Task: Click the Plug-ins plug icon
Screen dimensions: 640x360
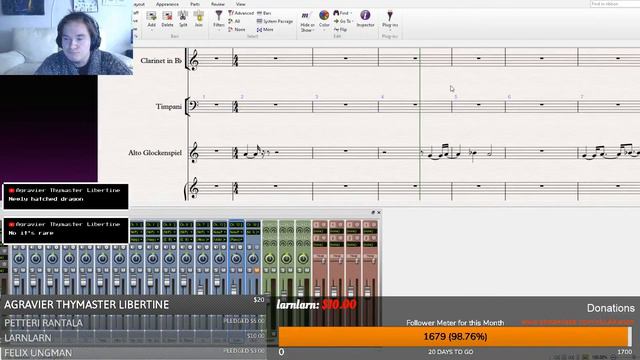Action: click(x=390, y=16)
